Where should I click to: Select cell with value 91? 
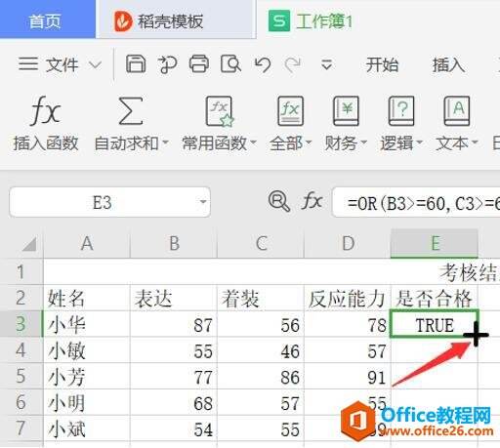[x=348, y=376]
